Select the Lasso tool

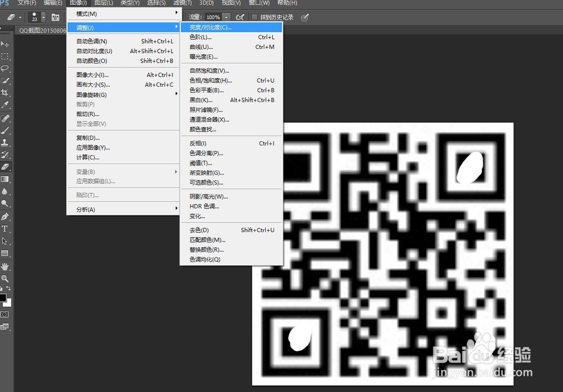(x=5, y=68)
